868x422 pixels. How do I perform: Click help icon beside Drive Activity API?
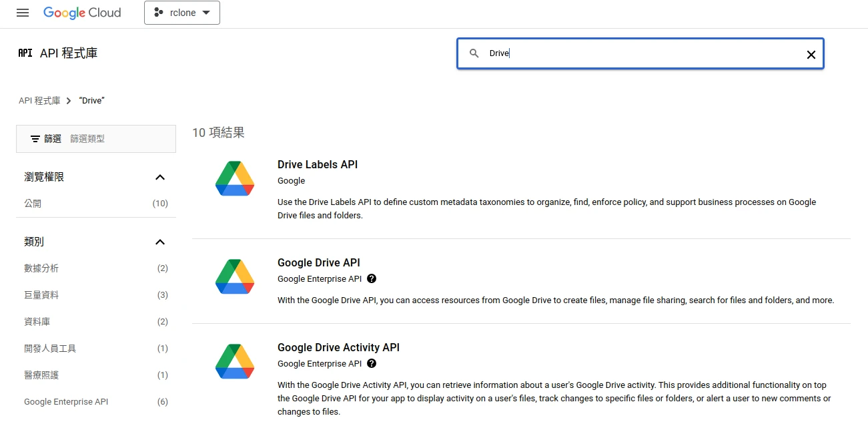[372, 363]
